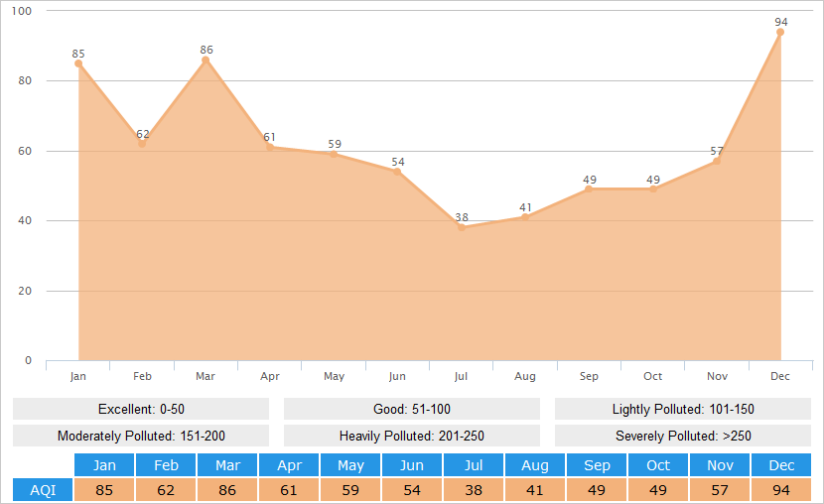Click the AQI row label cell
This screenshot has height=504, width=824.
(x=43, y=490)
